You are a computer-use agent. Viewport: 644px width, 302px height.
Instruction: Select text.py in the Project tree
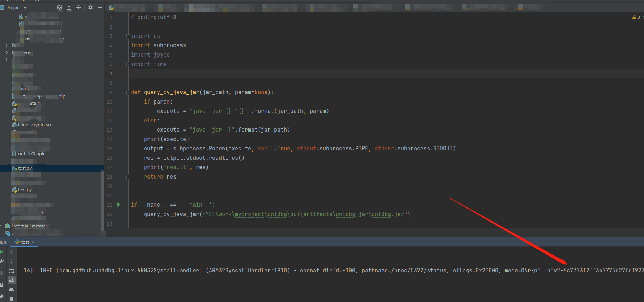(x=25, y=190)
